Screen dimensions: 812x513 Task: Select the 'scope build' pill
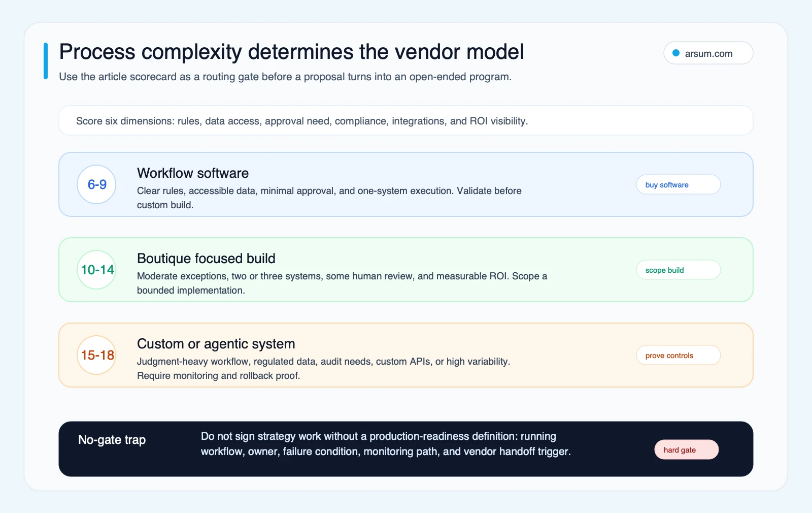click(x=678, y=270)
